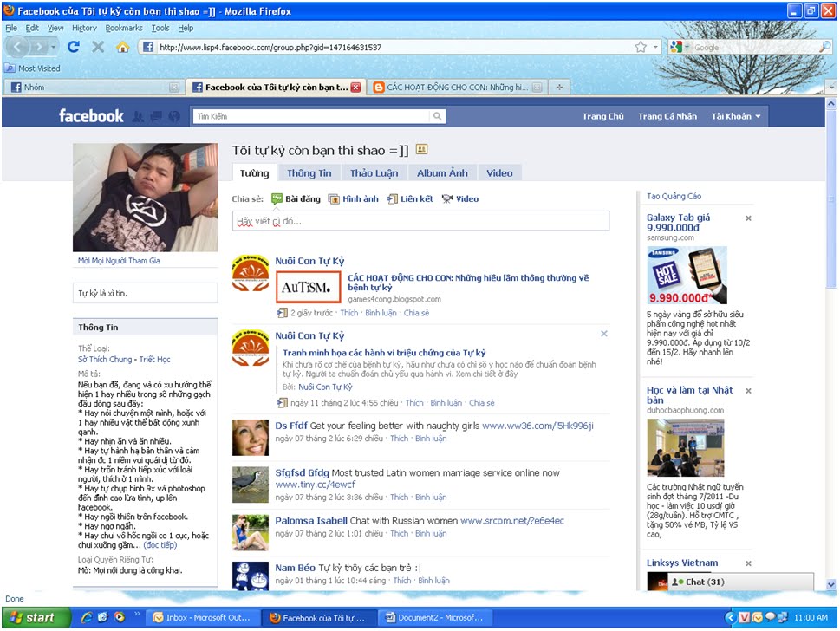The height and width of the screenshot is (631, 840).
Task: Open the history dropdown next to navigation arrows
Action: (54, 47)
